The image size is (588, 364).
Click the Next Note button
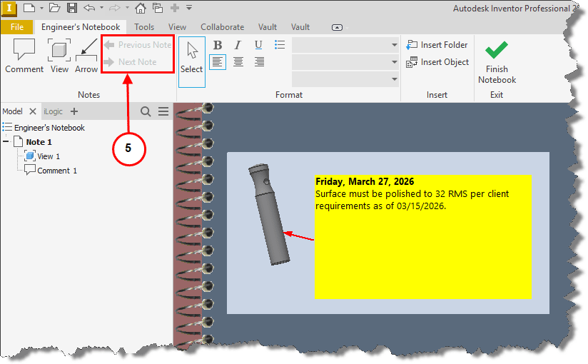[x=130, y=62]
